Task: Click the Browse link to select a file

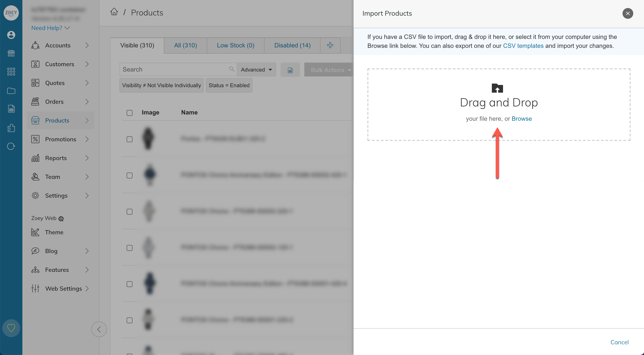Action: (x=522, y=119)
